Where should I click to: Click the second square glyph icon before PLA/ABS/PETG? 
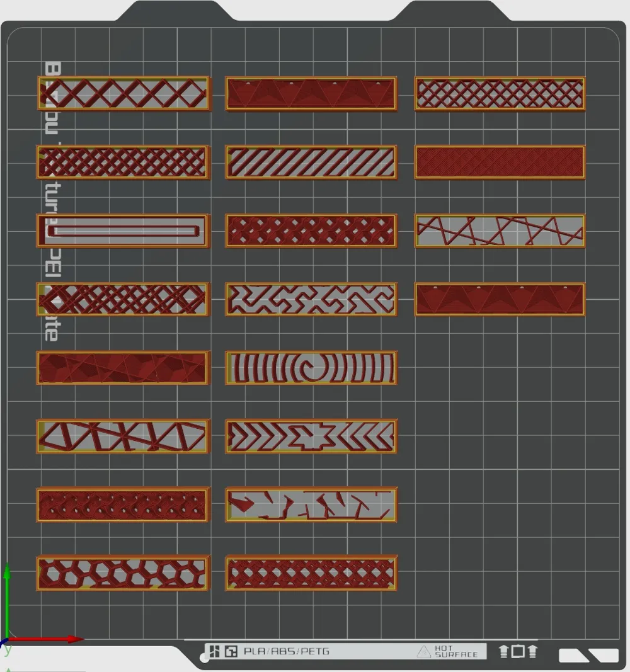click(231, 652)
